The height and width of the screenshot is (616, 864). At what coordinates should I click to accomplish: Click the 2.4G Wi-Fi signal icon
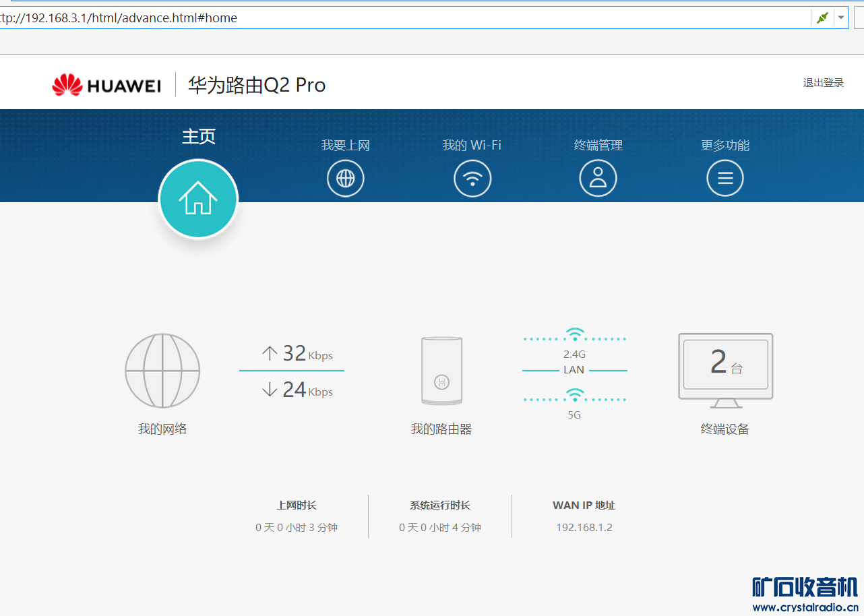[x=574, y=335]
